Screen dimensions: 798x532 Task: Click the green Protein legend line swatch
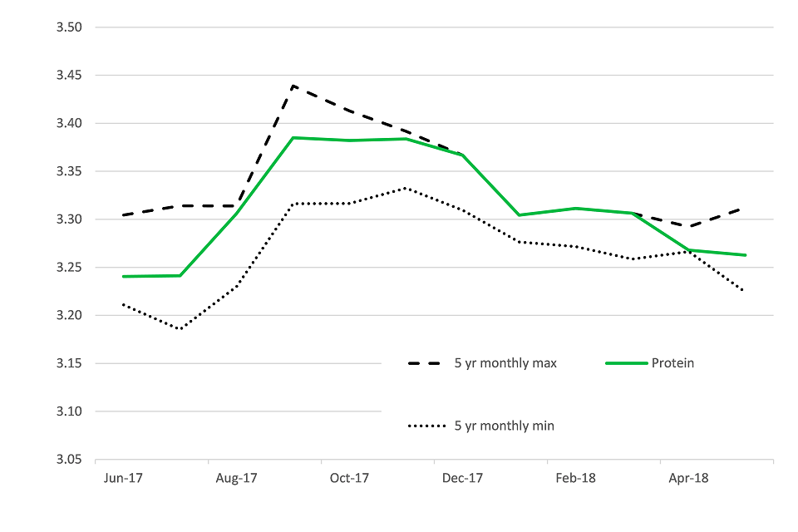[625, 363]
